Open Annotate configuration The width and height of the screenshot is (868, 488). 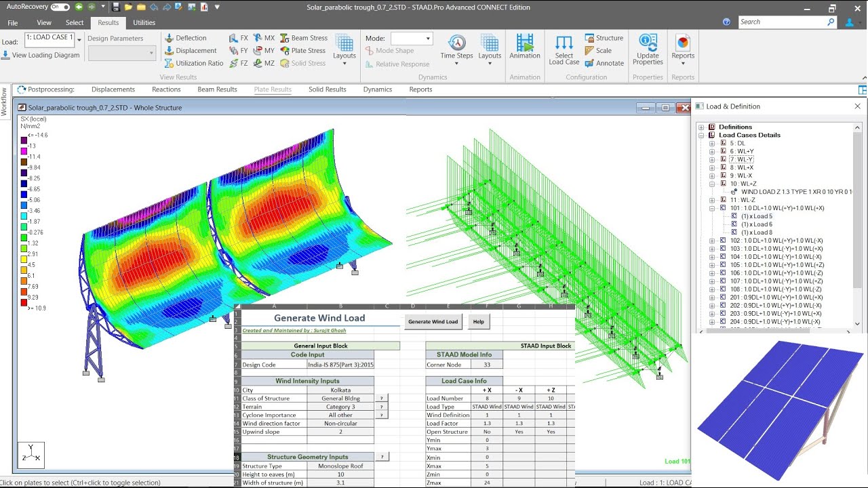click(604, 63)
